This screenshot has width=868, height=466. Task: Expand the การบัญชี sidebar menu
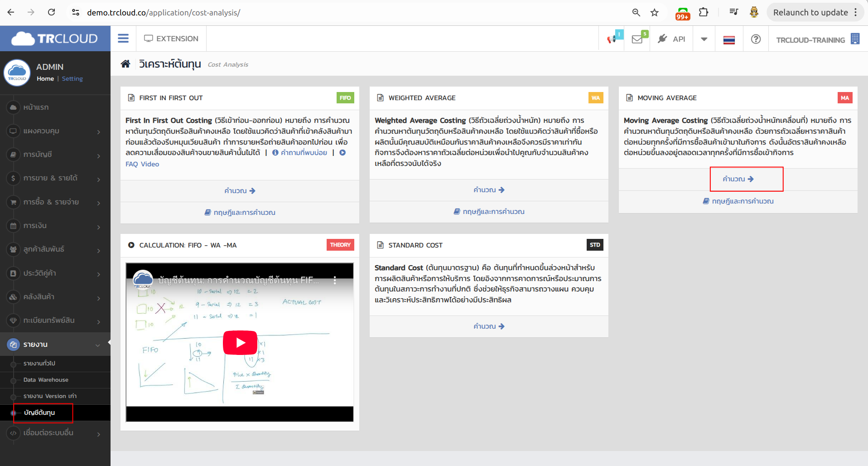[x=55, y=155]
